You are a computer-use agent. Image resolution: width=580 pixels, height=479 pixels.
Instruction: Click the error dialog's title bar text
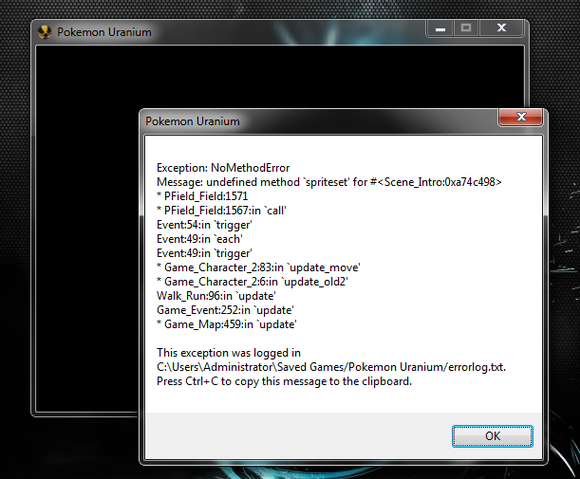click(x=192, y=121)
